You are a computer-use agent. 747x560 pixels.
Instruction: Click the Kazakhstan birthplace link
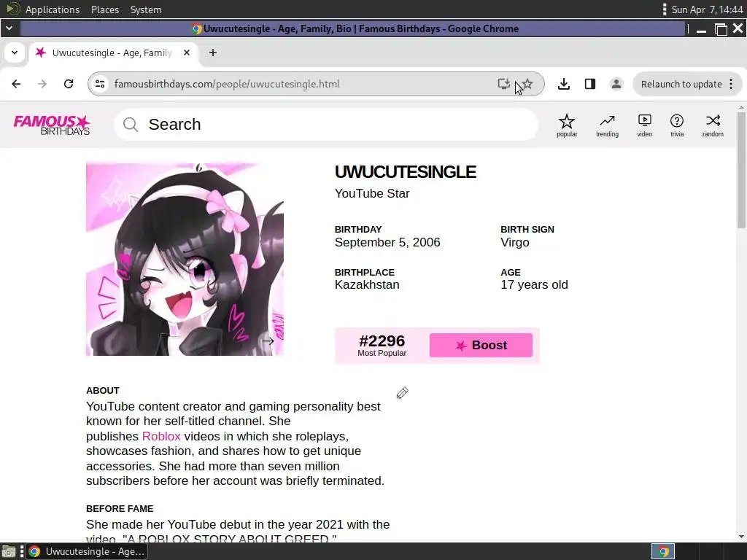(367, 285)
